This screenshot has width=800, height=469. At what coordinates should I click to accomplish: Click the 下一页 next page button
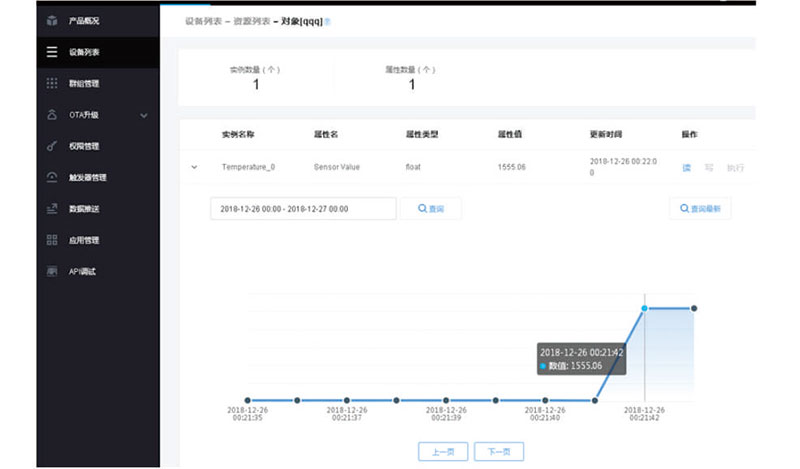coord(499,452)
